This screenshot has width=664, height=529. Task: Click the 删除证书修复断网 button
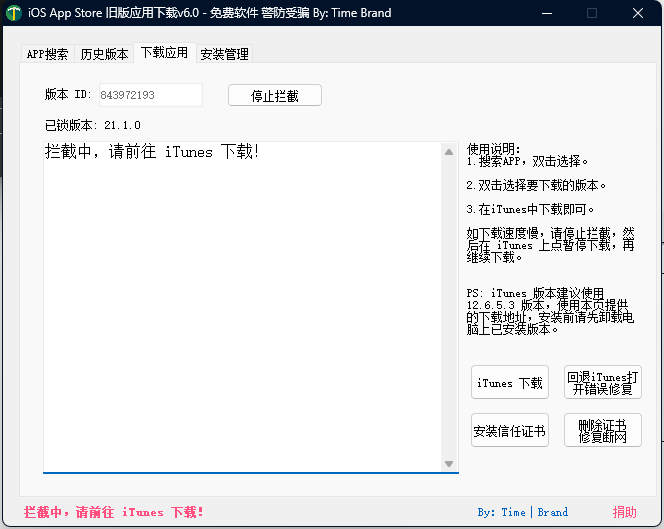coord(603,430)
